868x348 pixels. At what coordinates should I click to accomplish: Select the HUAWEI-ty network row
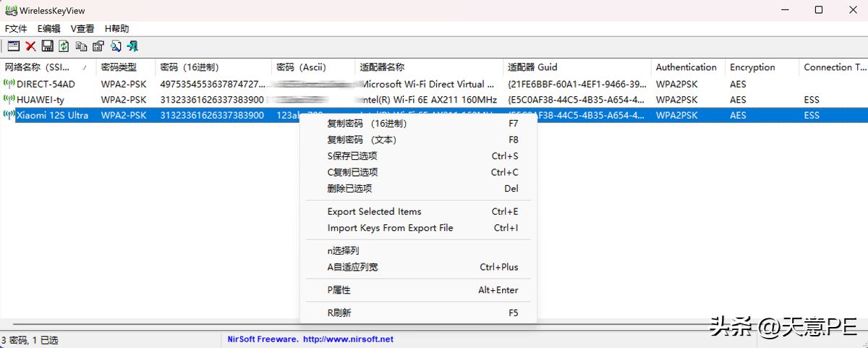tap(434, 99)
